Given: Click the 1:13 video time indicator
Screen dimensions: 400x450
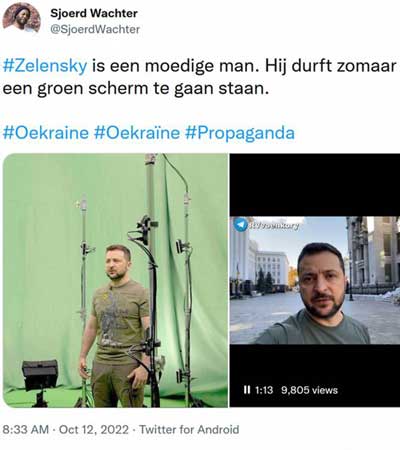Looking at the screenshot, I should coord(264,390).
